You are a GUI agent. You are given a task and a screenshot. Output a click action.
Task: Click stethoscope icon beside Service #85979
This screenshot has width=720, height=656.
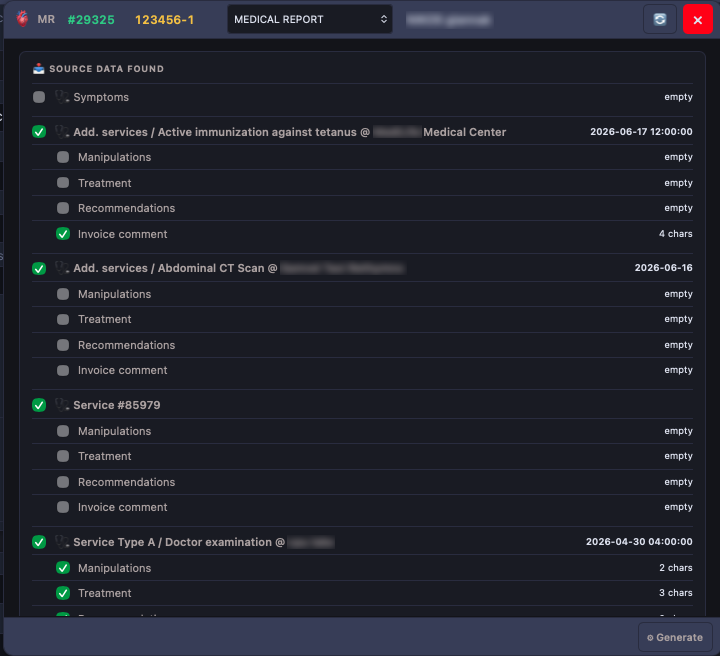[x=62, y=405]
